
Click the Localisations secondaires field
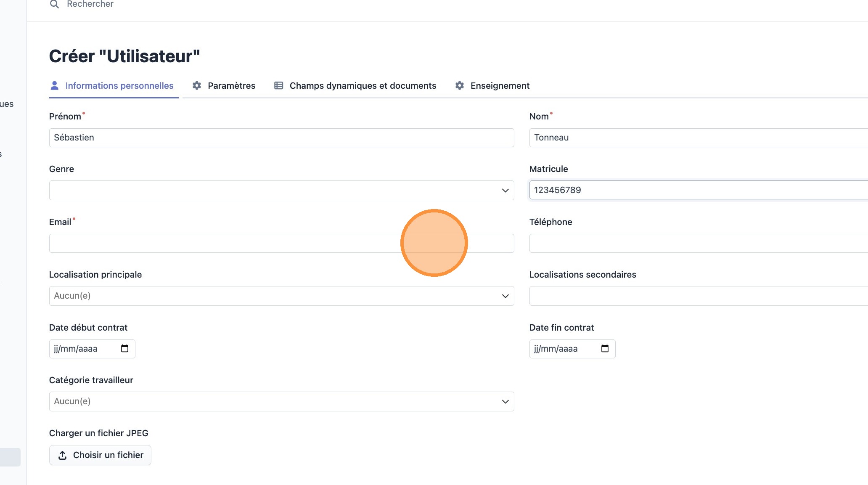pos(698,296)
